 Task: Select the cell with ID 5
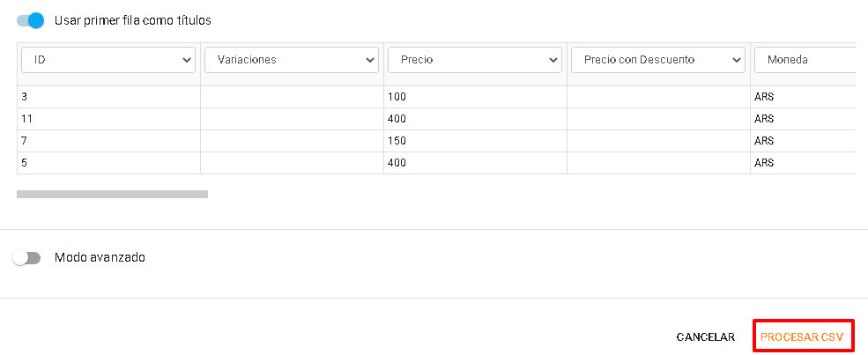tap(108, 163)
